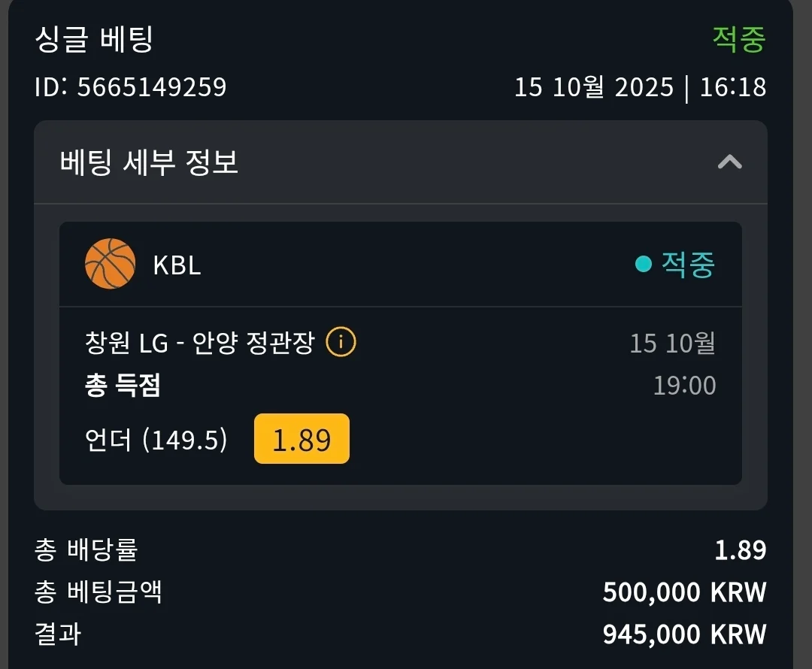Click the 19:00 match start time
The width and height of the screenshot is (812, 669).
point(684,386)
